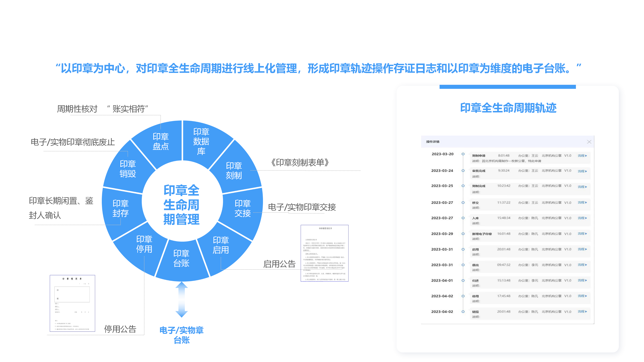Expand 流程 arrow on 入库 row
This screenshot has width=644, height=362.
(x=586, y=218)
